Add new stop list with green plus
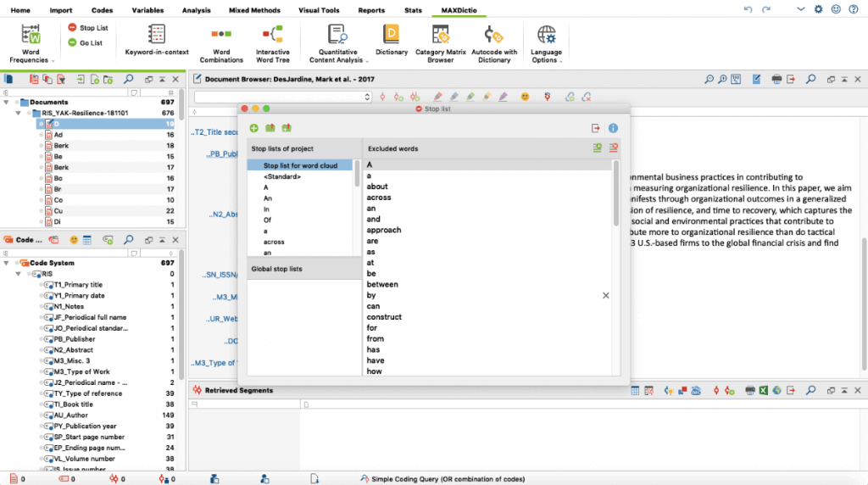This screenshot has height=485, width=868. [254, 128]
